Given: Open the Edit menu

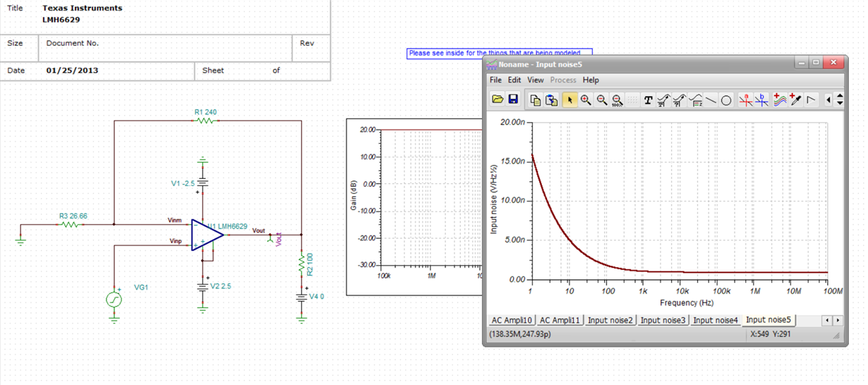Looking at the screenshot, I should tap(514, 80).
